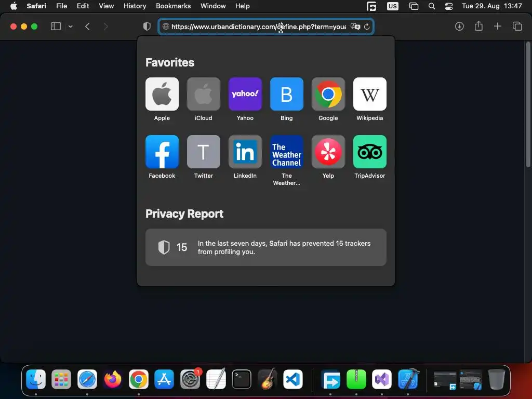Image resolution: width=532 pixels, height=399 pixels.
Task: Show the tab overview
Action: [x=517, y=26]
